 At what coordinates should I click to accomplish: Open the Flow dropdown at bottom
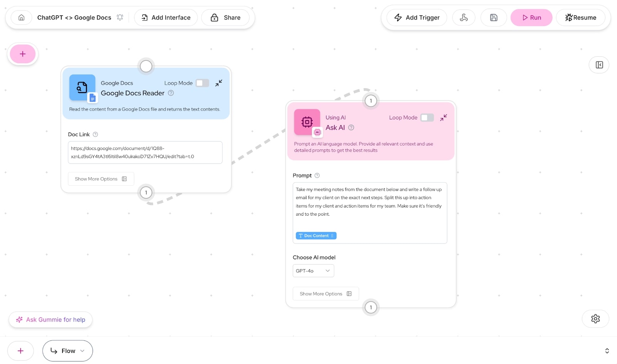(x=67, y=351)
